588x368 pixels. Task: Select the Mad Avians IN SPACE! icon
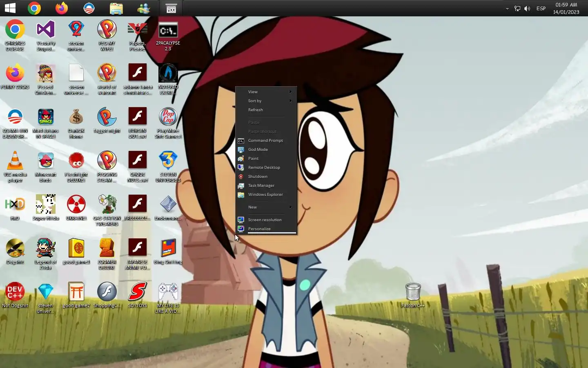pyautogui.click(x=45, y=123)
